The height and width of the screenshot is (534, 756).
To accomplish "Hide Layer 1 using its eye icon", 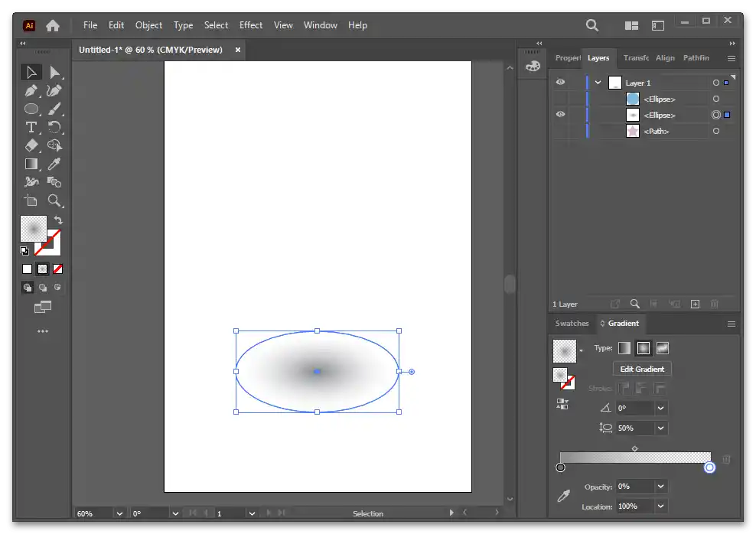I will coord(561,83).
